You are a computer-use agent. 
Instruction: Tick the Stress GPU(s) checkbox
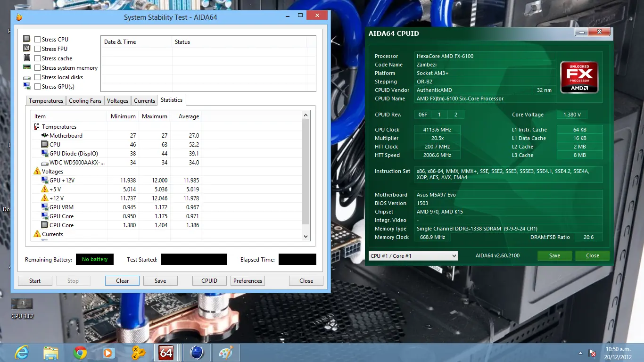pyautogui.click(x=38, y=87)
